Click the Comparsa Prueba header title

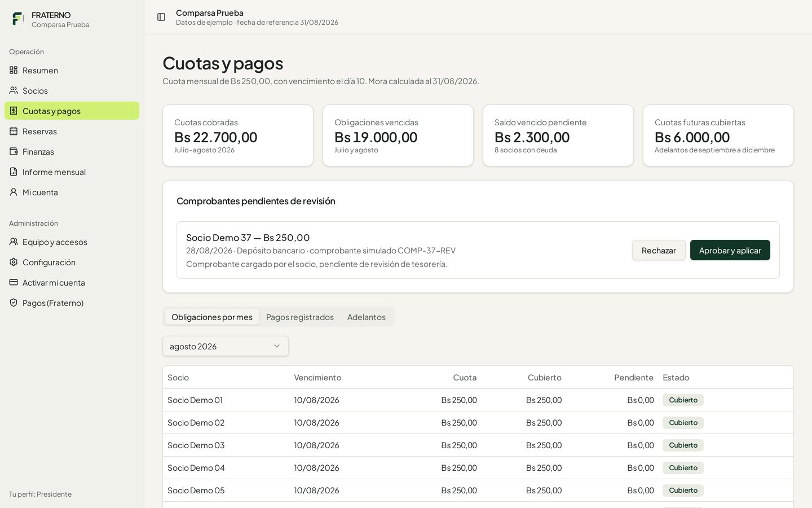point(210,12)
